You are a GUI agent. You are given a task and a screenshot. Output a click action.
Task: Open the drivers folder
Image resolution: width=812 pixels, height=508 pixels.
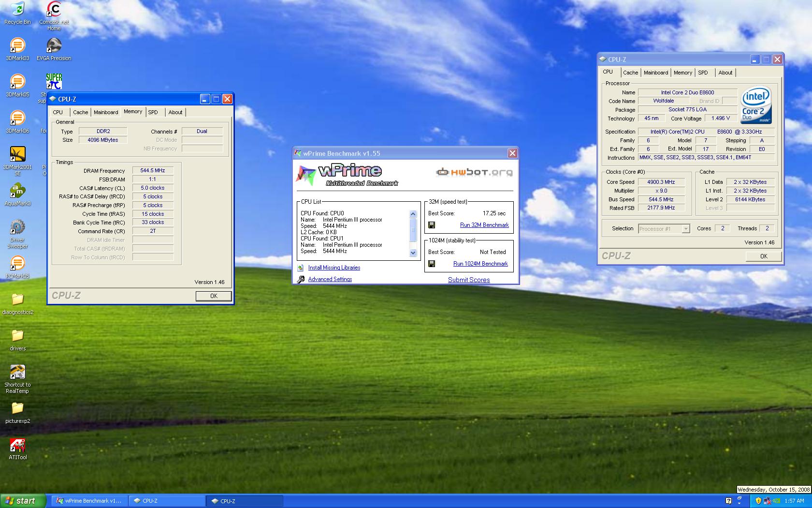point(17,340)
